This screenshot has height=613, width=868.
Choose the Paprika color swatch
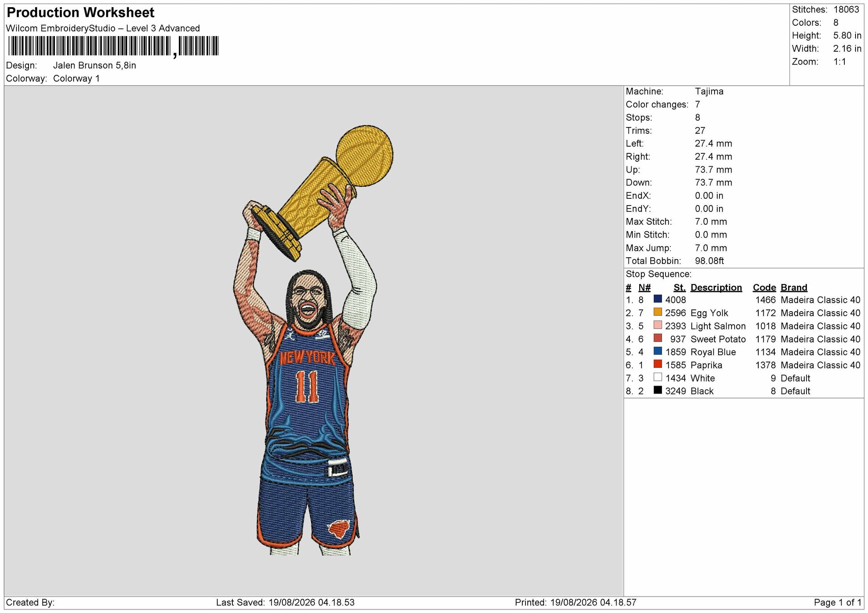[x=657, y=364]
